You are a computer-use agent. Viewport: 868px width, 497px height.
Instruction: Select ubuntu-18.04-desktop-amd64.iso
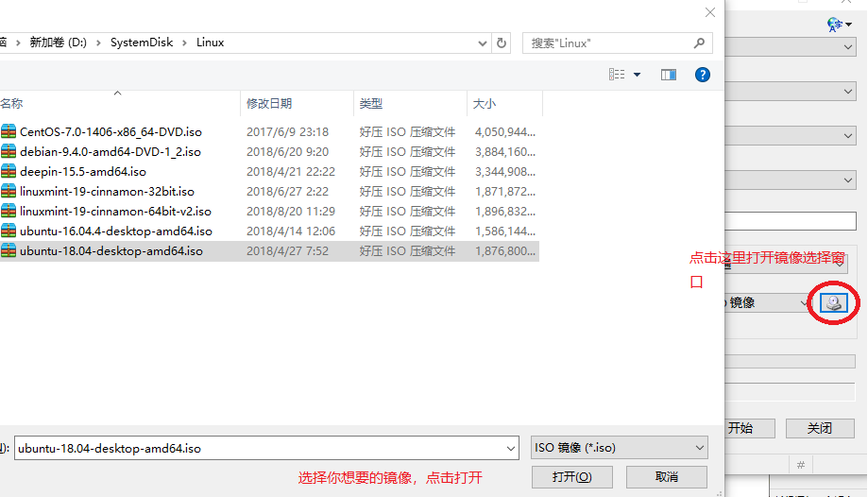coord(111,251)
